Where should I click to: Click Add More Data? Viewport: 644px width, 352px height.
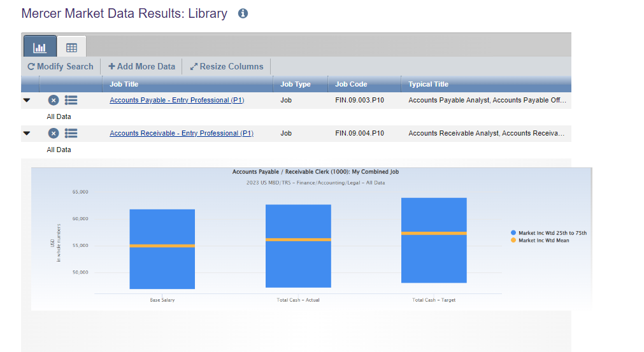tap(141, 66)
